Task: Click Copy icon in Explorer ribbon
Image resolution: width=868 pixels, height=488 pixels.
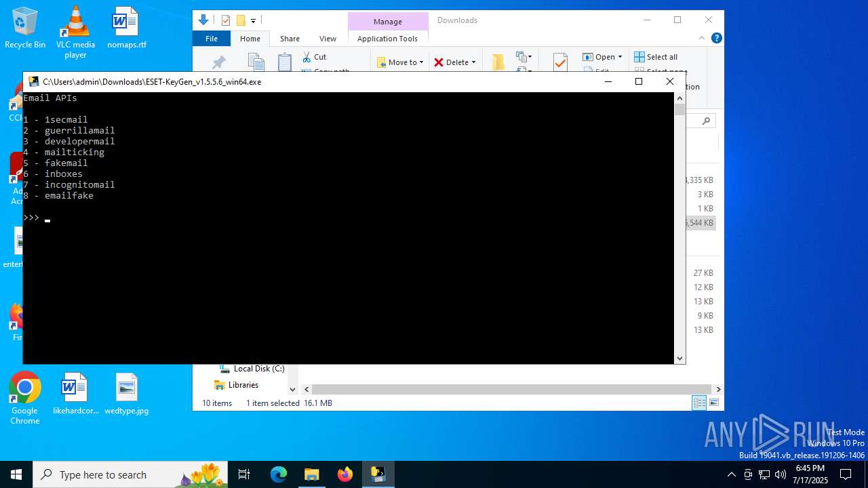Action: 256,62
